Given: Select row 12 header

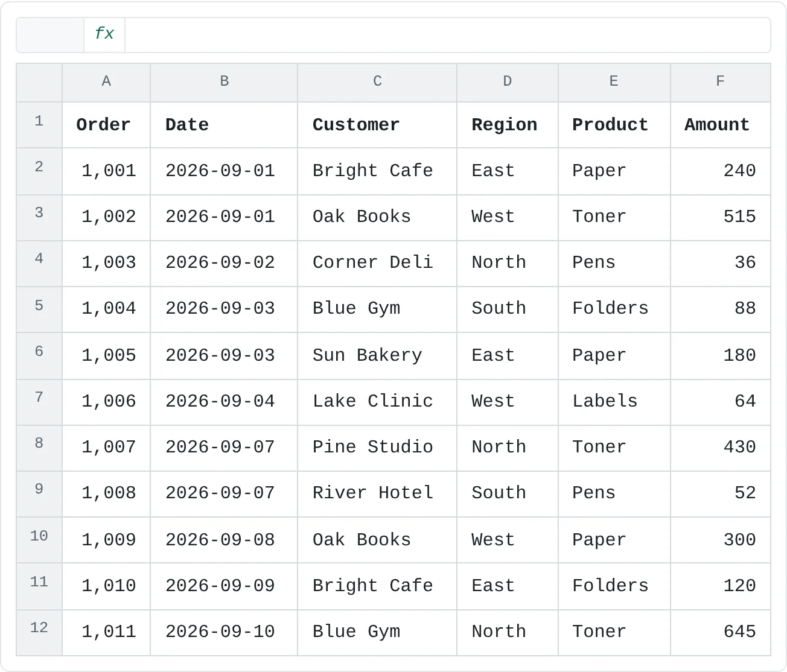Looking at the screenshot, I should click(x=39, y=633).
